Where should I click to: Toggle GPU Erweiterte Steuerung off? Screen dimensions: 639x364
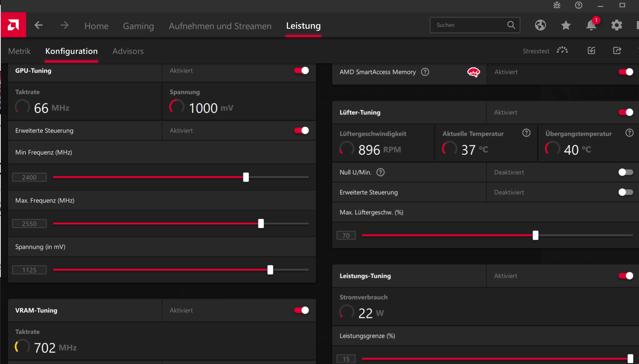pyautogui.click(x=302, y=130)
